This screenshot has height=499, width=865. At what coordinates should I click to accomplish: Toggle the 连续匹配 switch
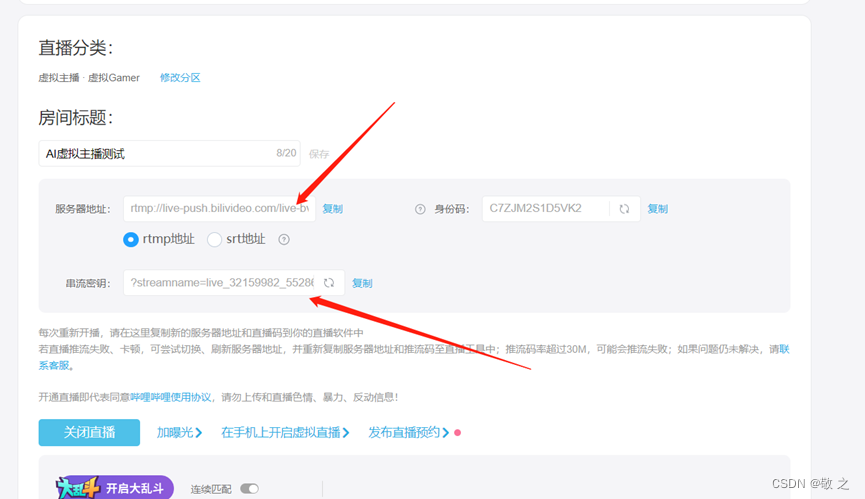pos(249,489)
